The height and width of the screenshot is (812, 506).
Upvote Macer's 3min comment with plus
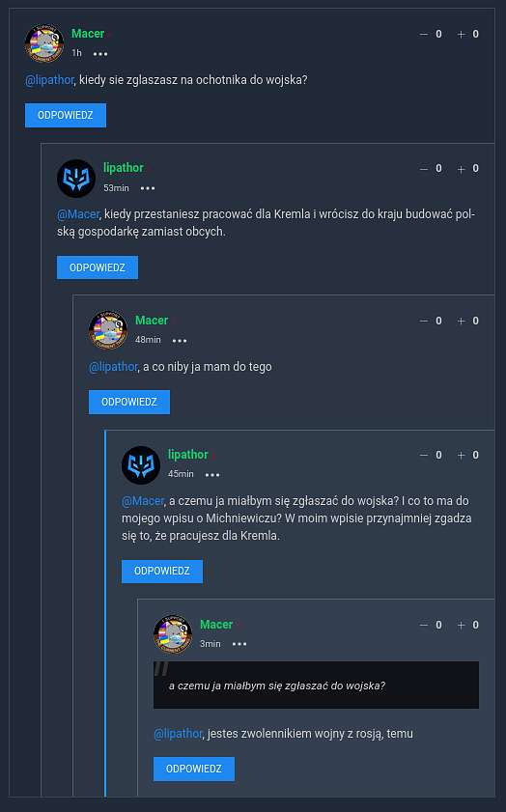coord(461,626)
